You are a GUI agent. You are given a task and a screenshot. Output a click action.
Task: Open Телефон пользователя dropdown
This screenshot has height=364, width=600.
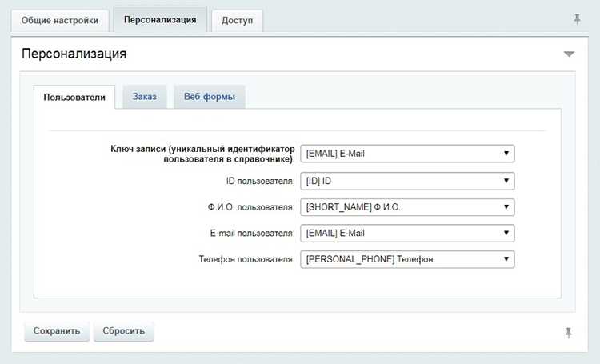407,259
